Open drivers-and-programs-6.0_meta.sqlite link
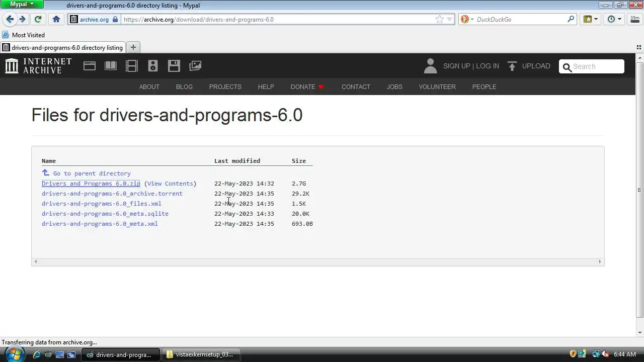644x362 pixels. [105, 214]
